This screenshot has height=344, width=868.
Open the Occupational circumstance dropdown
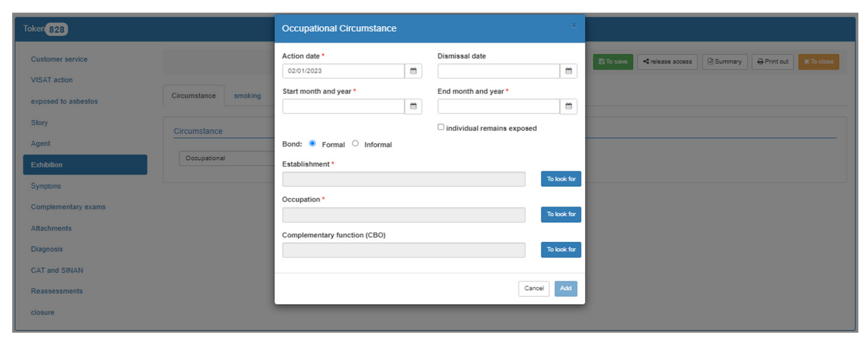(227, 158)
